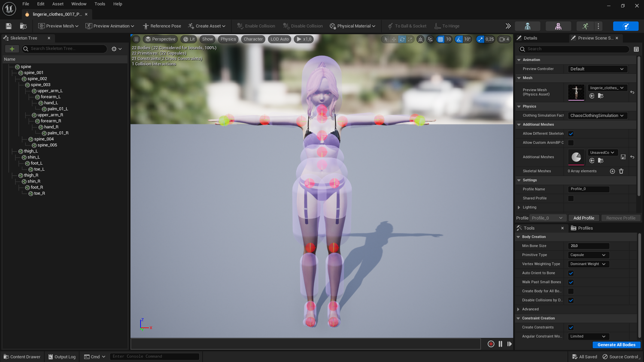The width and height of the screenshot is (644, 362).
Task: Switch to the Profiles tab
Action: (x=582, y=228)
